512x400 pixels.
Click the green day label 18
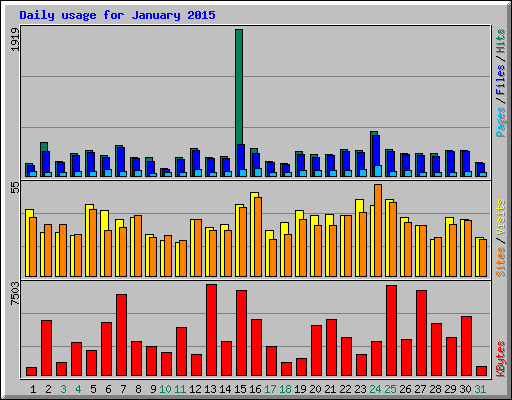point(285,389)
